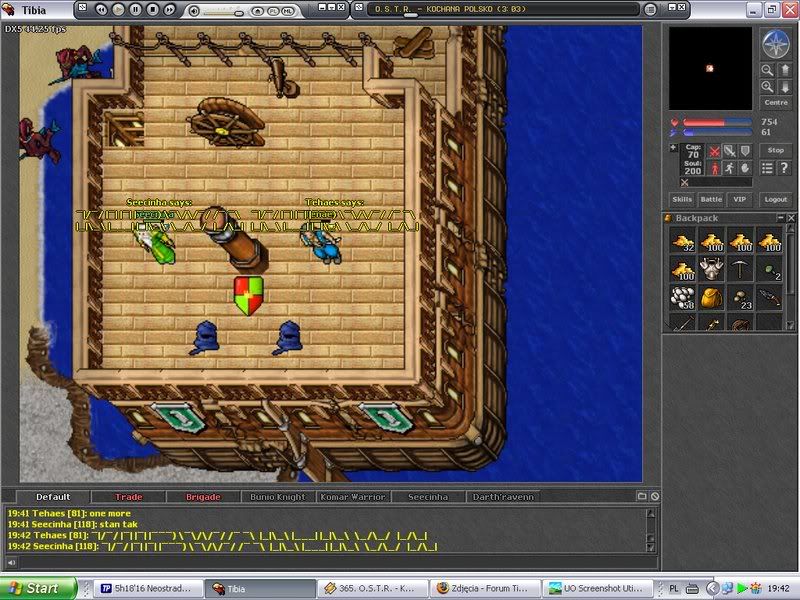
Task: Zoom in the minimap
Action: 767,87
